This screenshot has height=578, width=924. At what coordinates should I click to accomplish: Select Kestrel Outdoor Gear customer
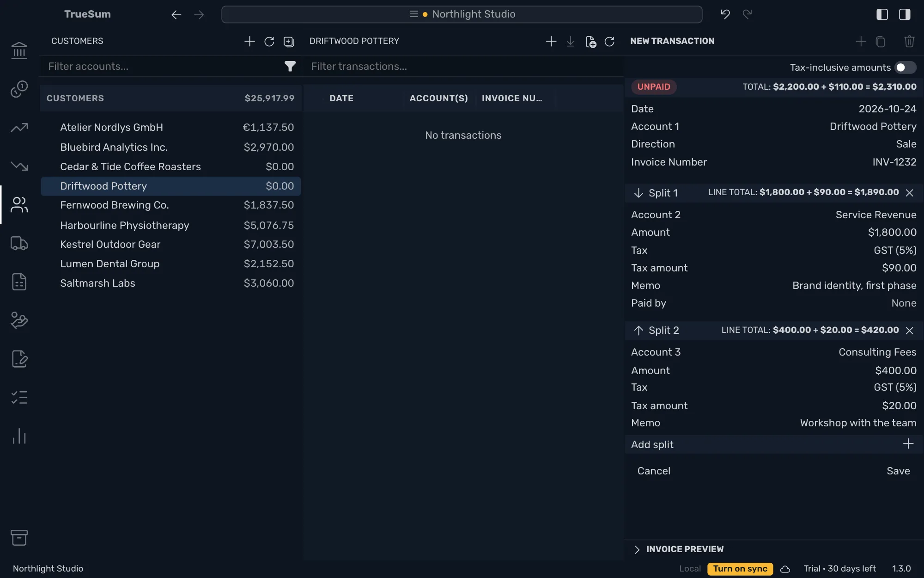point(170,244)
